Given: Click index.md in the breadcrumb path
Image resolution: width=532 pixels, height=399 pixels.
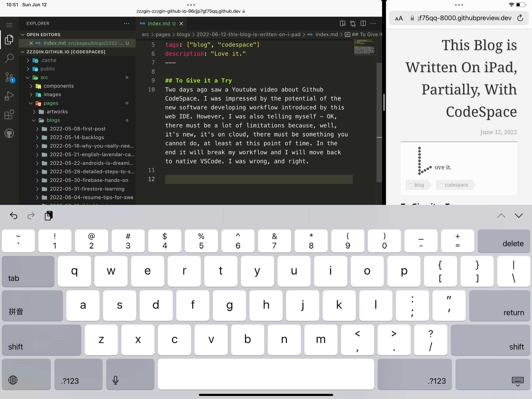Looking at the screenshot, I should pos(323,34).
